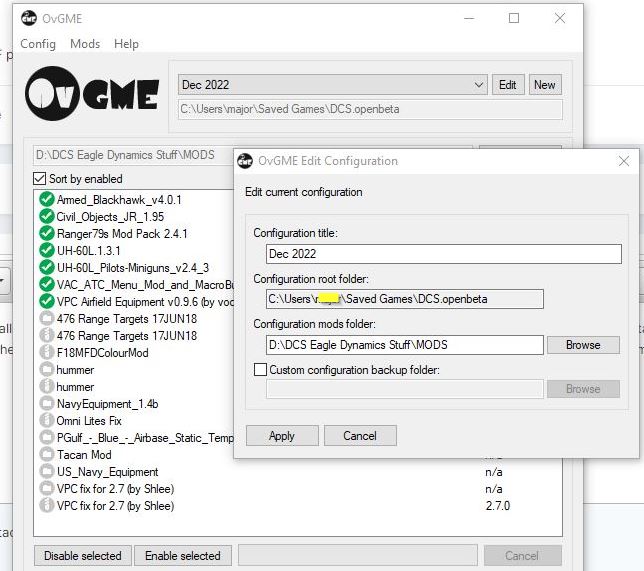Toggle the Sort by enabled checkbox
The width and height of the screenshot is (644, 571).
point(39,179)
